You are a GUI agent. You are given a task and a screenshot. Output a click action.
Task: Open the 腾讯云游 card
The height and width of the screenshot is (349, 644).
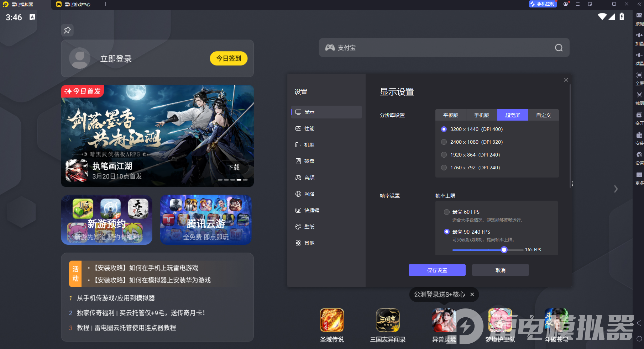point(206,220)
